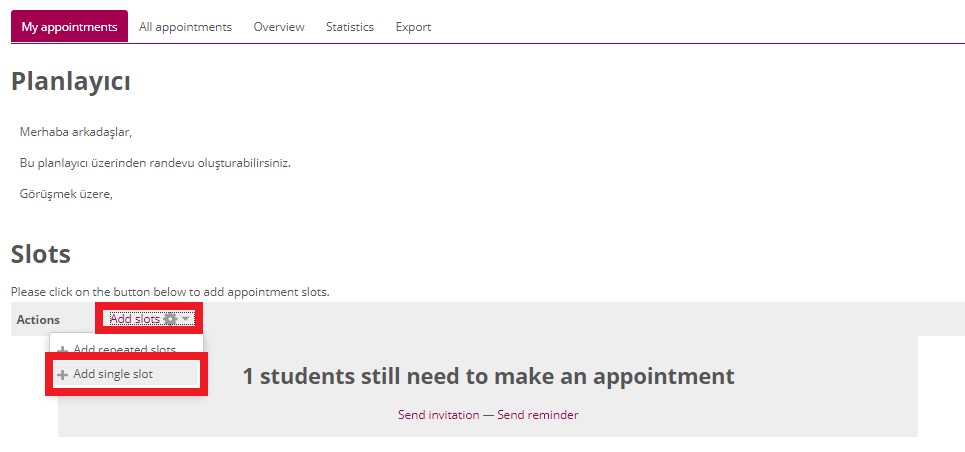Click the Planlayıcı page heading
The image size is (965, 452).
pos(71,82)
